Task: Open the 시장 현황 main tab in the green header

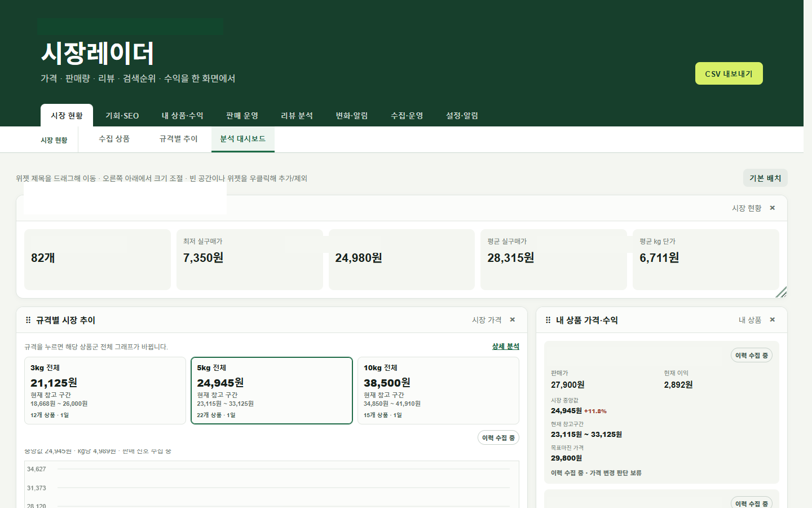Action: 67,116
